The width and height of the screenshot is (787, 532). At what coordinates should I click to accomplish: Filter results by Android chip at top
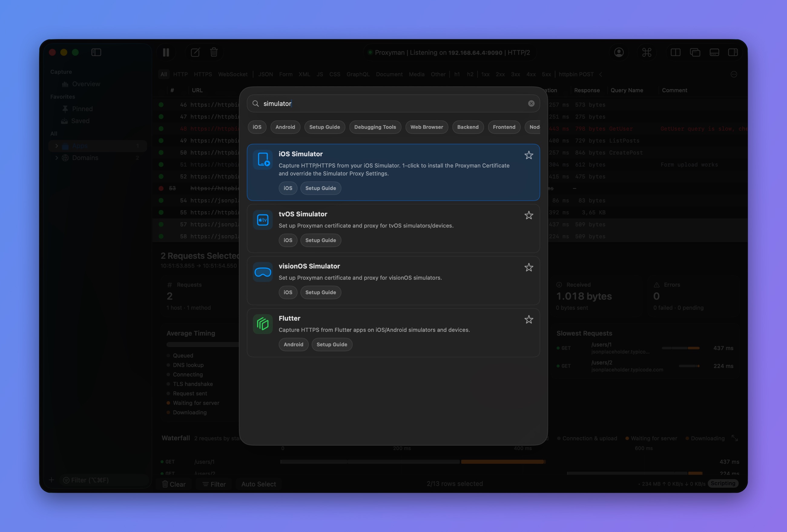[x=285, y=127]
